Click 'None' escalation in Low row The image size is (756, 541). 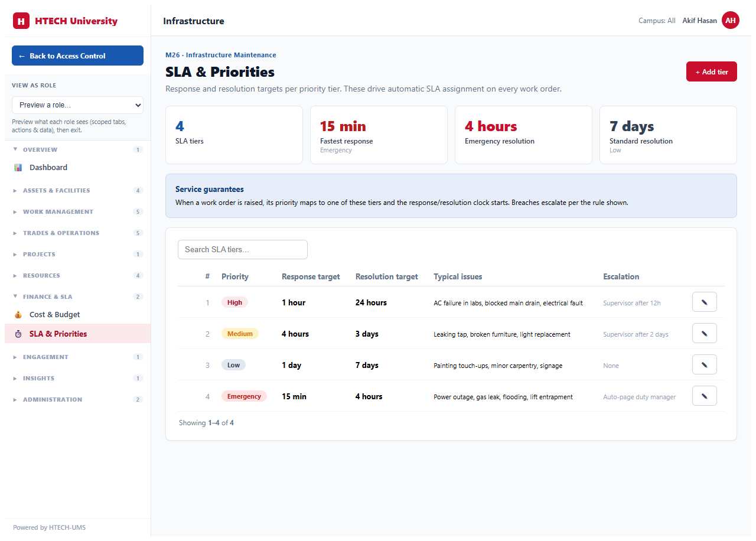tap(611, 366)
